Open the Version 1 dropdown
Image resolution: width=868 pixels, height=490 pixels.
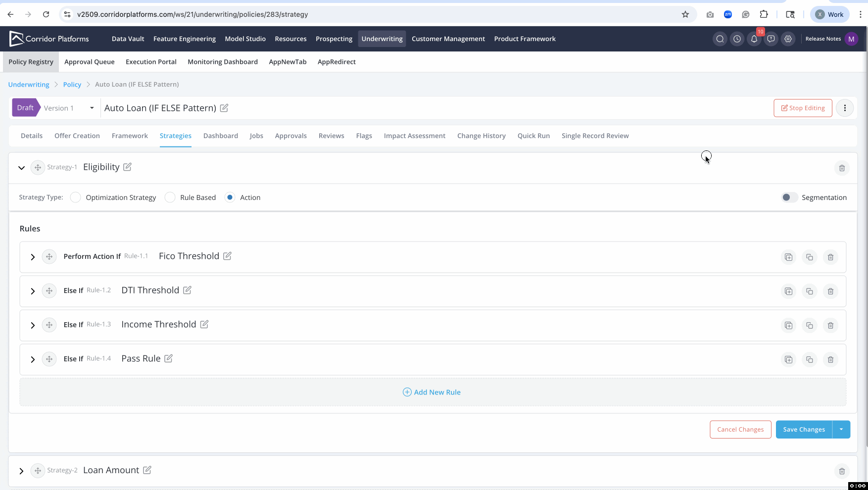(x=92, y=108)
